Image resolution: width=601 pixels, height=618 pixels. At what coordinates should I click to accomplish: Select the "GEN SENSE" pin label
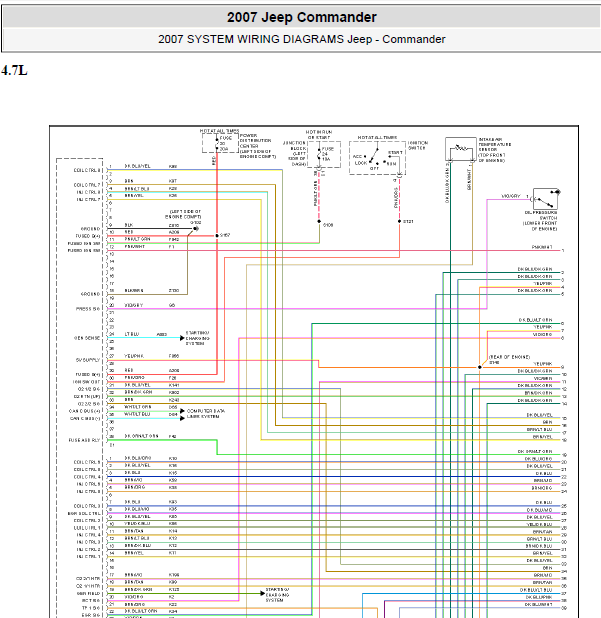tap(87, 338)
